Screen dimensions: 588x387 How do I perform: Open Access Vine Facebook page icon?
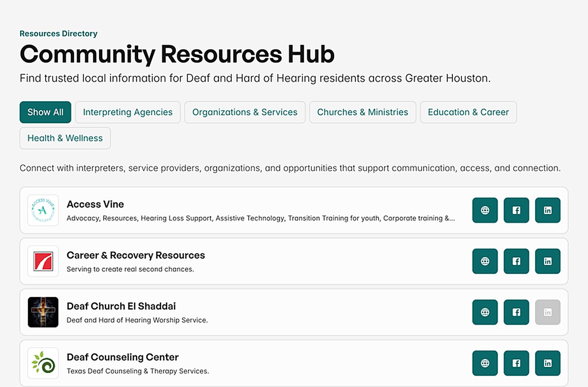coord(516,210)
